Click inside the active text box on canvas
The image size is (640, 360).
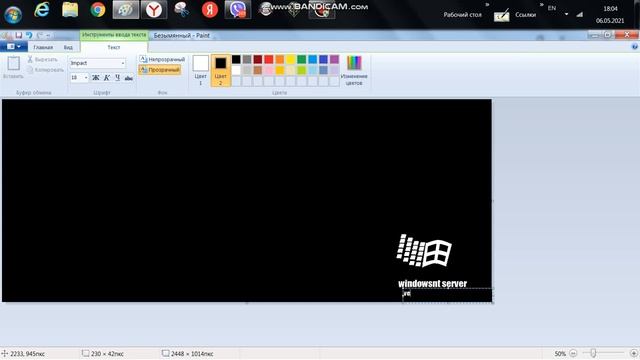click(447, 295)
